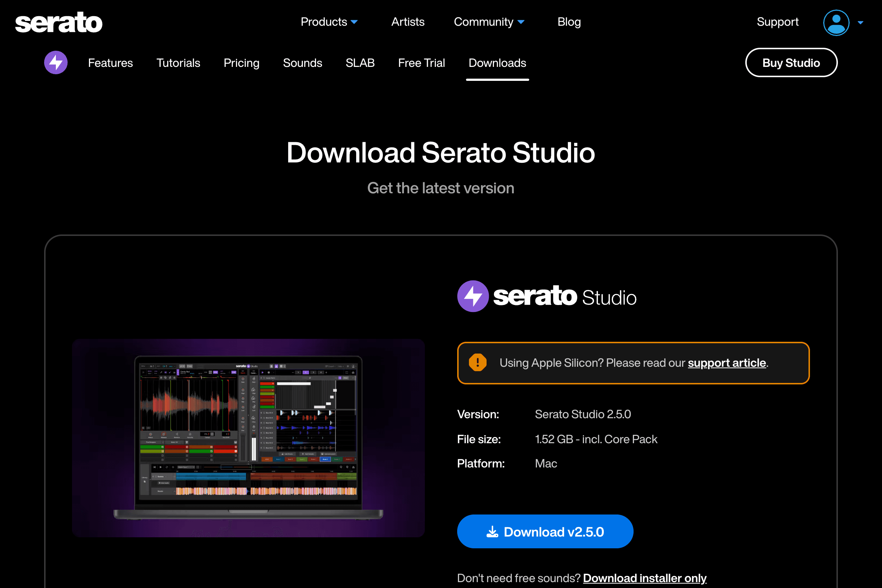Click the Buy Studio button

(791, 62)
